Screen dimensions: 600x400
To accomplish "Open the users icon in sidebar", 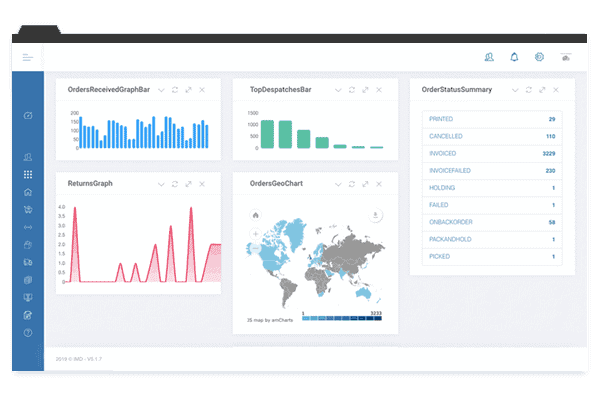I will [28, 157].
